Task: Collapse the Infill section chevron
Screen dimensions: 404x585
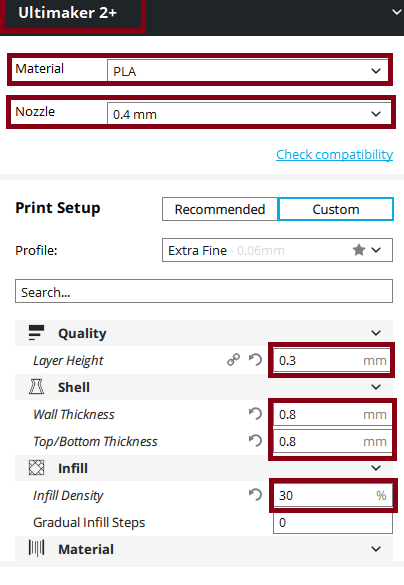Action: click(376, 468)
